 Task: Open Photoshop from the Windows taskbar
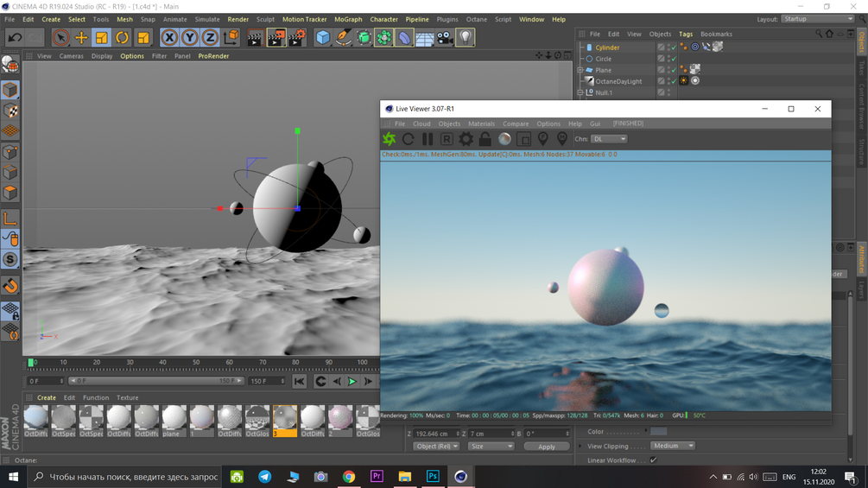click(x=433, y=476)
